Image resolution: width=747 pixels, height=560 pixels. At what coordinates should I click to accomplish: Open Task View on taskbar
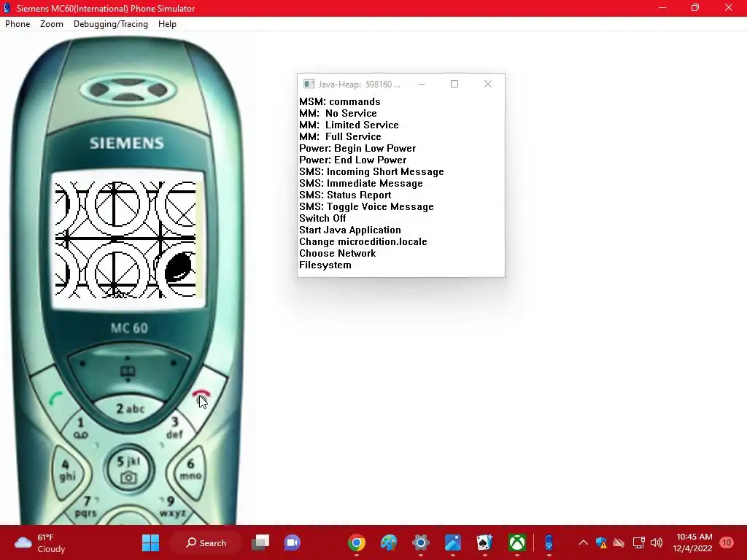coord(260,542)
